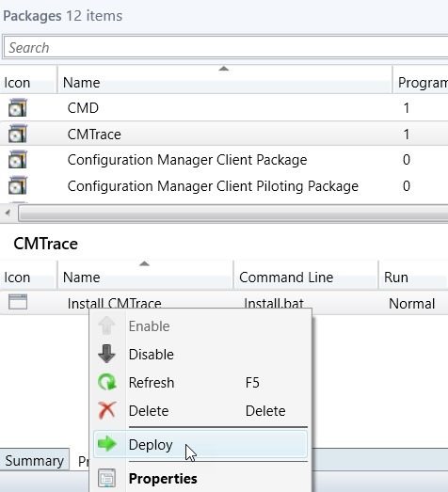The height and width of the screenshot is (492, 448).
Task: Click the CMTrace package disc icon
Action: pos(18,134)
